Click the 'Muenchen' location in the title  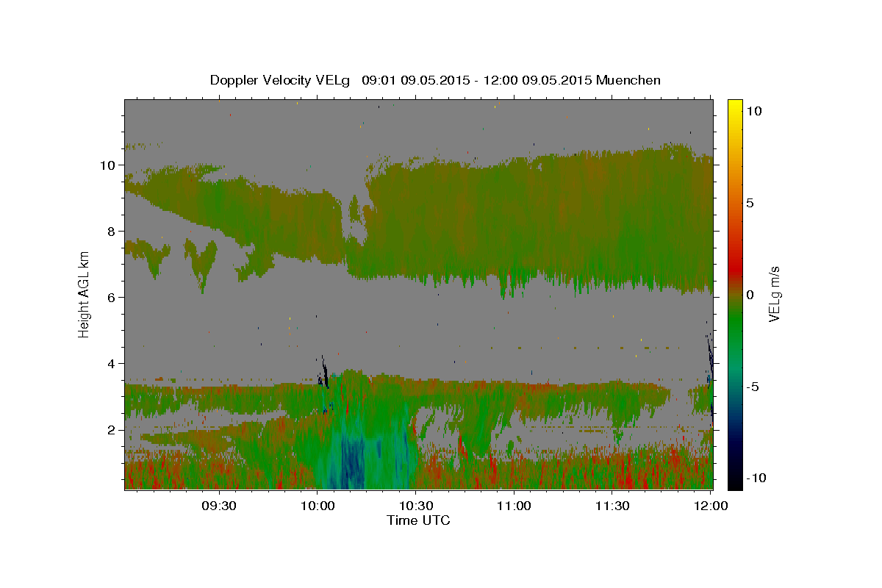click(x=628, y=80)
